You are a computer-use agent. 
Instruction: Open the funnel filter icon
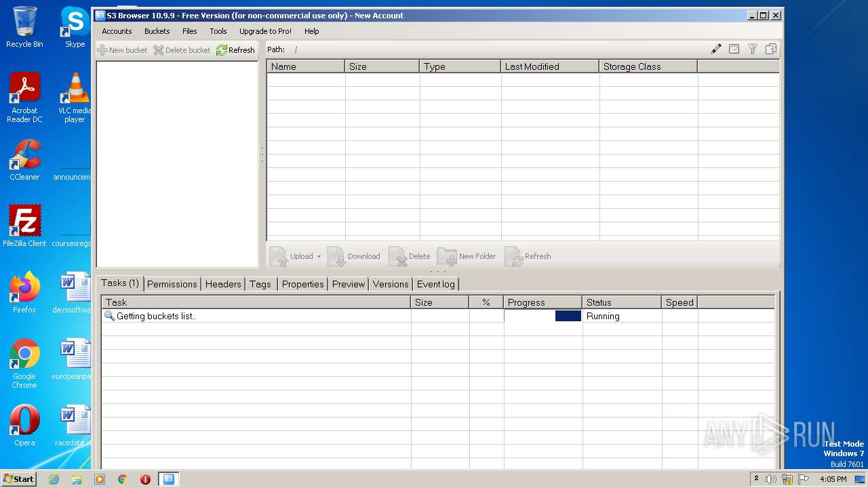click(752, 49)
